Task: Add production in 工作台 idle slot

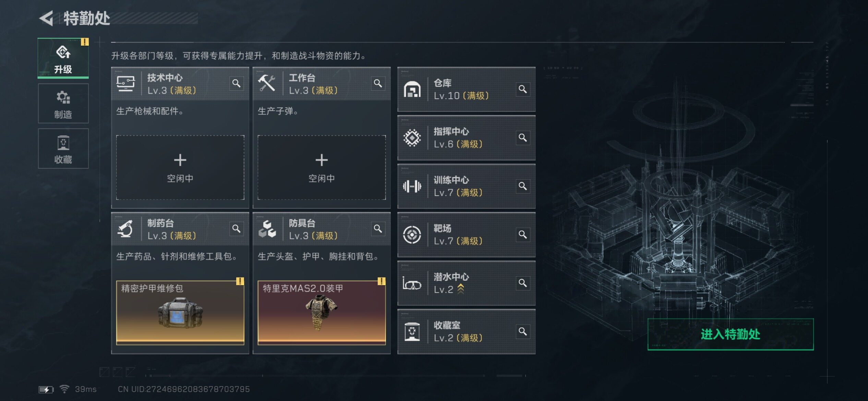Action: pyautogui.click(x=322, y=167)
